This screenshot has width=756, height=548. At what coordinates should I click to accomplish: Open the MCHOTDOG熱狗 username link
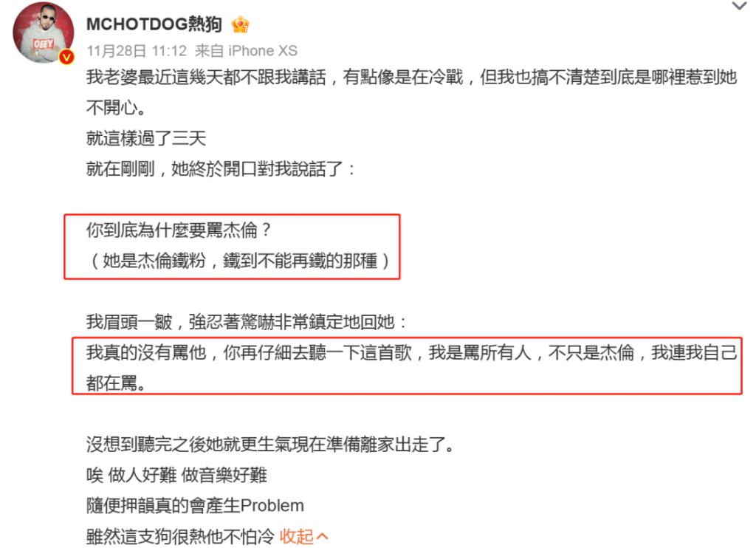154,24
